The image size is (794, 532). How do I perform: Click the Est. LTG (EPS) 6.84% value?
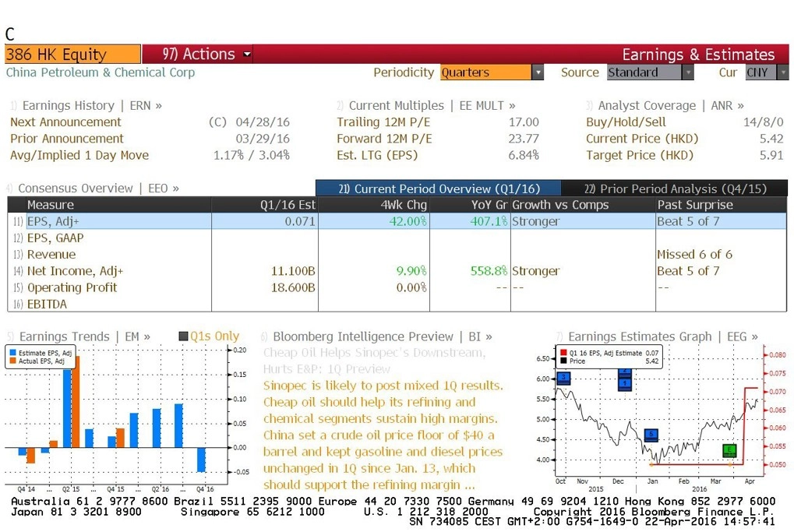tap(524, 156)
